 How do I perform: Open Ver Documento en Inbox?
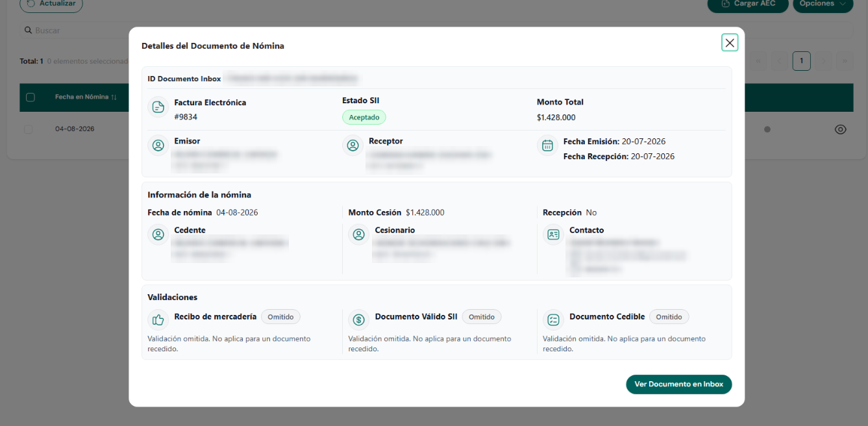[678, 384]
